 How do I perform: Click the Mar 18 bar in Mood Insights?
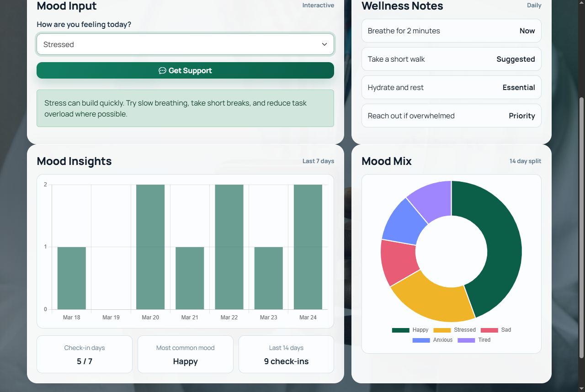pyautogui.click(x=72, y=278)
